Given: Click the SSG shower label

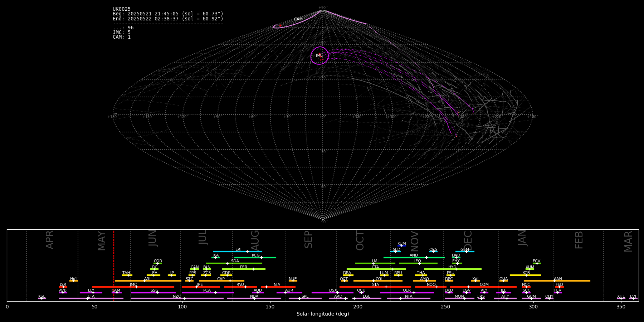Looking at the screenshot, I should pos(154,291).
